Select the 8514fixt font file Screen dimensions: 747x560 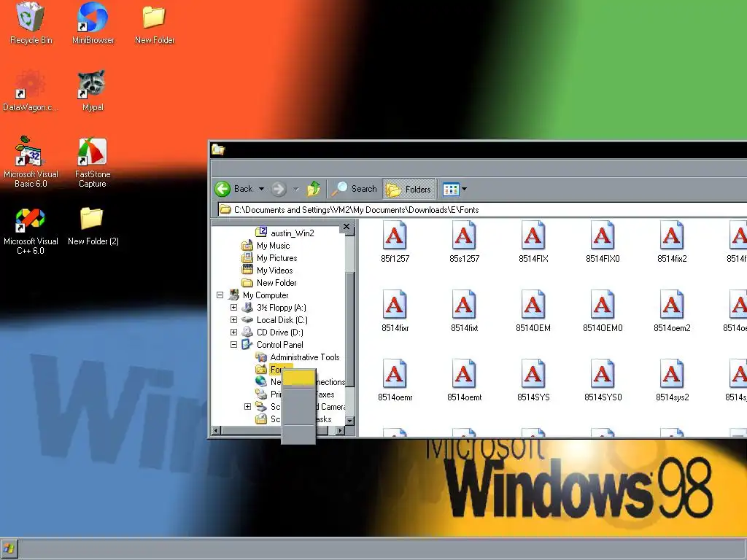click(x=464, y=311)
